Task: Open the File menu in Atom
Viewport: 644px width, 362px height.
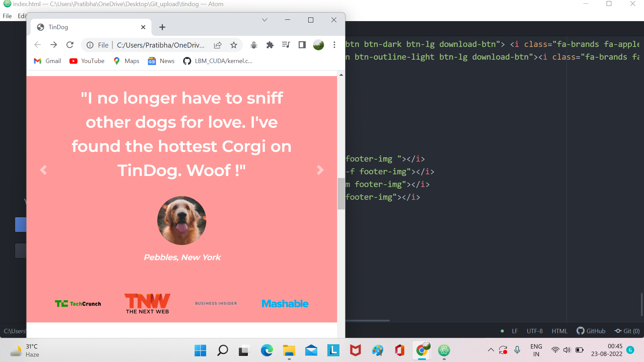Action: [7, 16]
